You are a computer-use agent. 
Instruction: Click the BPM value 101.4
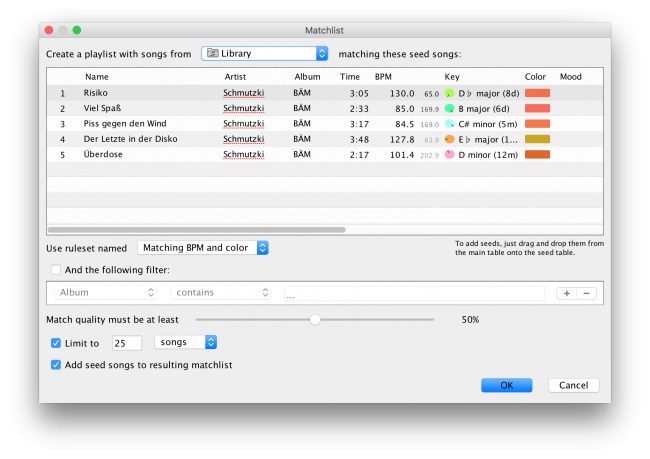pyautogui.click(x=402, y=155)
